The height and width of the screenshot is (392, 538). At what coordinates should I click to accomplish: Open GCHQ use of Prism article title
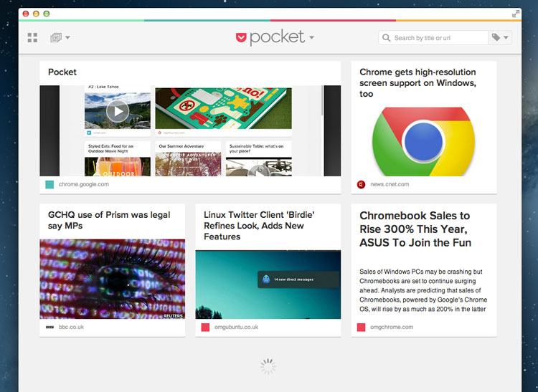(109, 220)
